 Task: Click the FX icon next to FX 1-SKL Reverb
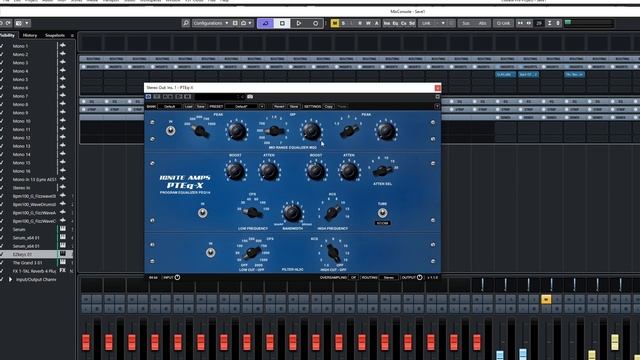(x=62, y=271)
